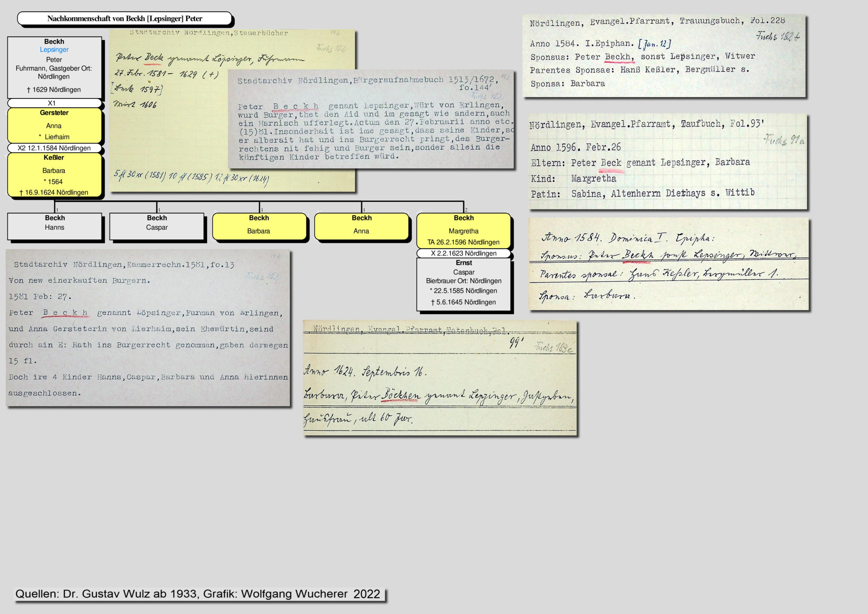868x614 pixels.
Task: Select the yellow Gersteter Anna box
Action: (54, 125)
